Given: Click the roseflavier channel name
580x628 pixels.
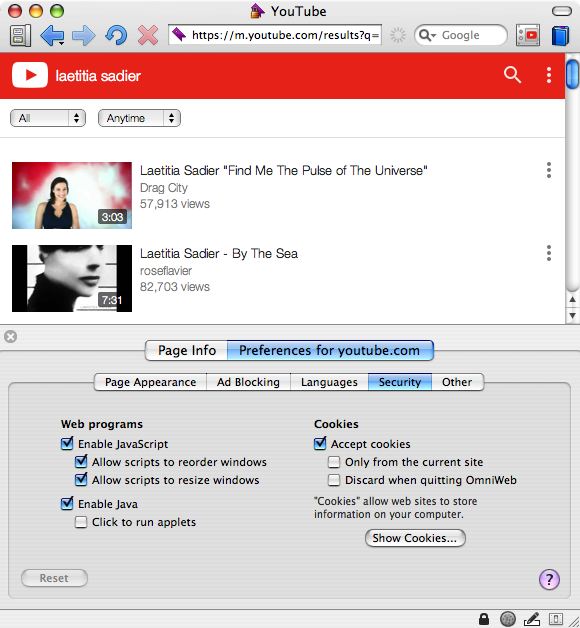Looking at the screenshot, I should (166, 271).
